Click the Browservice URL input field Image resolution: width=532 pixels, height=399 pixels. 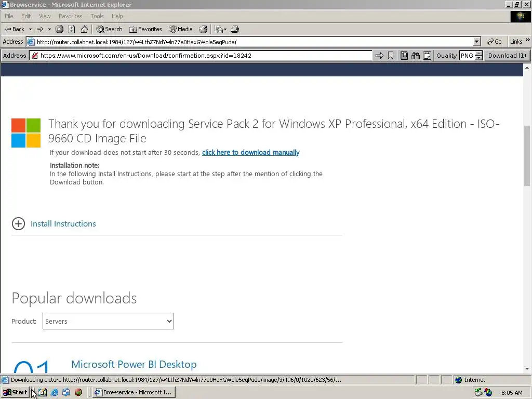pos(201,56)
